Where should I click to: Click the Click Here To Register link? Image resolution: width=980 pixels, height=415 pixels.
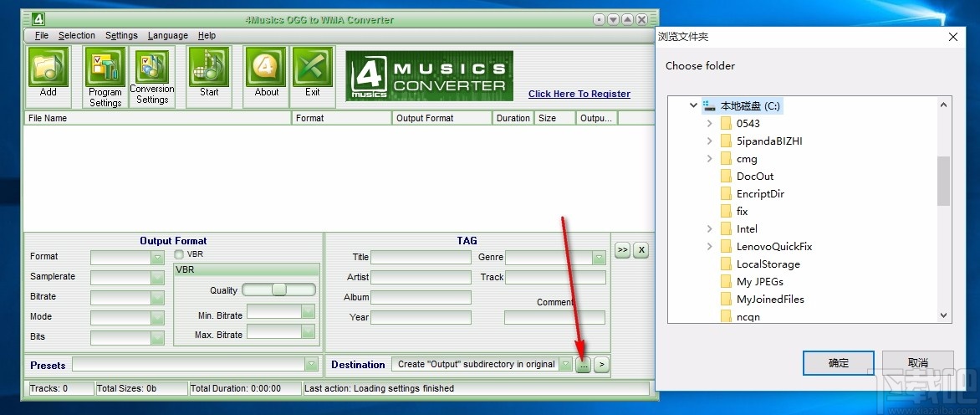coord(579,94)
